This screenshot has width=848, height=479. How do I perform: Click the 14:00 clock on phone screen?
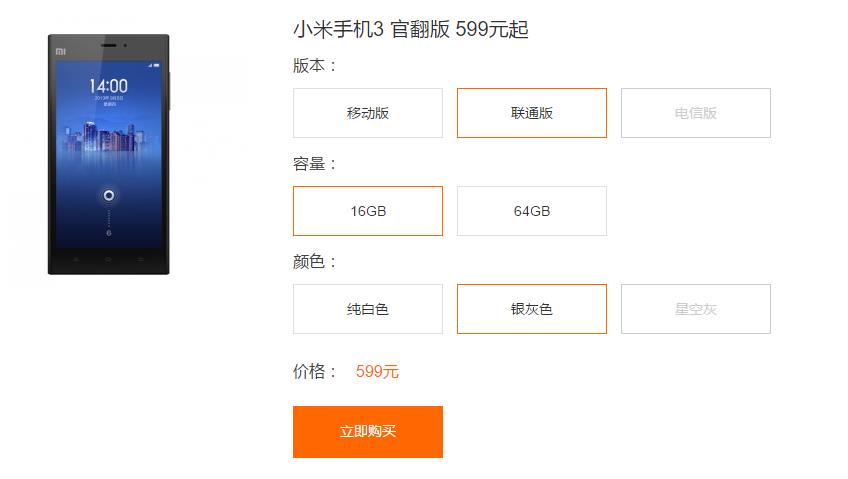[109, 85]
